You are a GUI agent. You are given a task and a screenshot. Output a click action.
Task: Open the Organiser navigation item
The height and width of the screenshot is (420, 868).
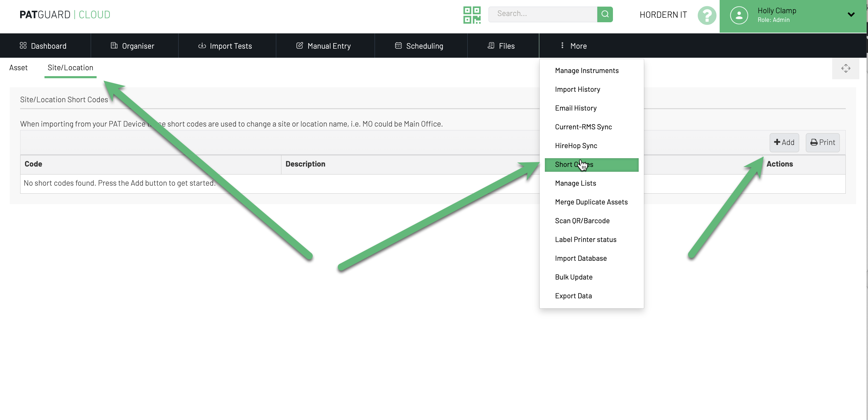point(133,46)
